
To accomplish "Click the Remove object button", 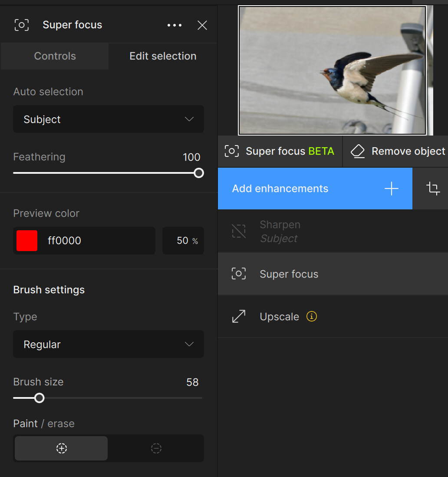I will 395,151.
